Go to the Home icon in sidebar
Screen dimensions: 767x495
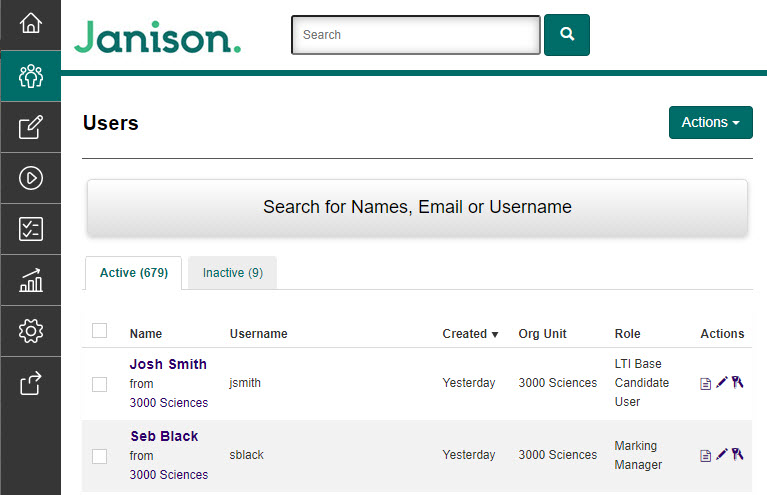click(30, 23)
